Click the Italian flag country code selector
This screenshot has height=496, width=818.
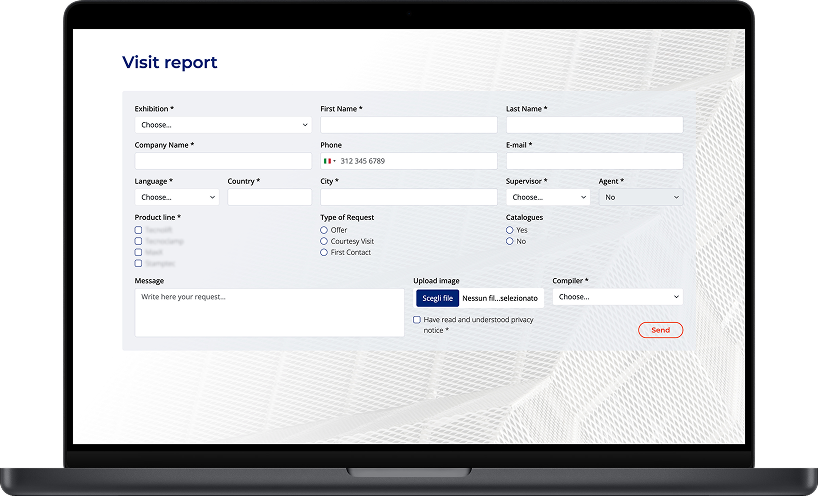coord(330,161)
